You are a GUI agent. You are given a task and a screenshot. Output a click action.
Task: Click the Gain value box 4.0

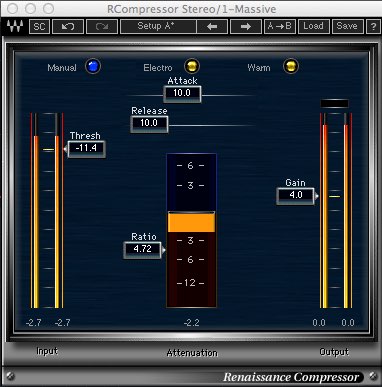295,195
